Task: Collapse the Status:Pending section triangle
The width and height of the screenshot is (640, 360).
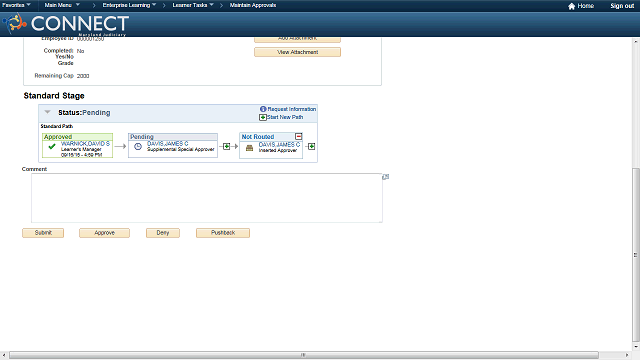Action: [x=47, y=112]
